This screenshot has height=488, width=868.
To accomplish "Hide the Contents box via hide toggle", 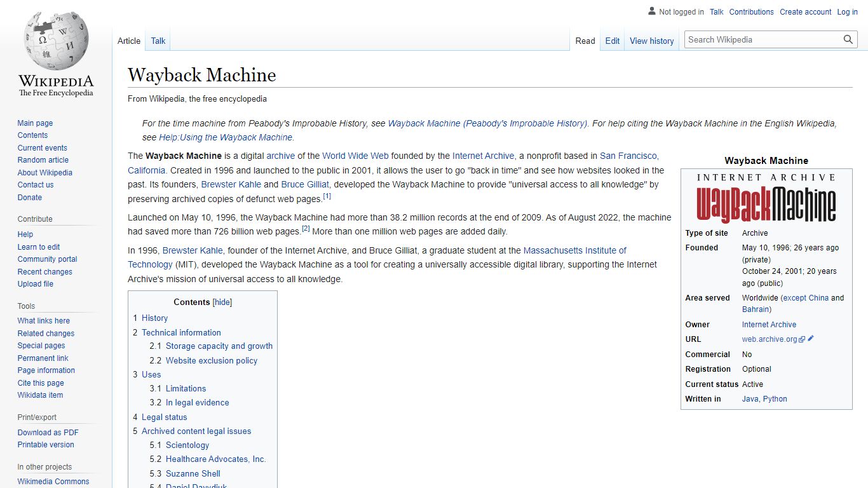I will tap(222, 302).
